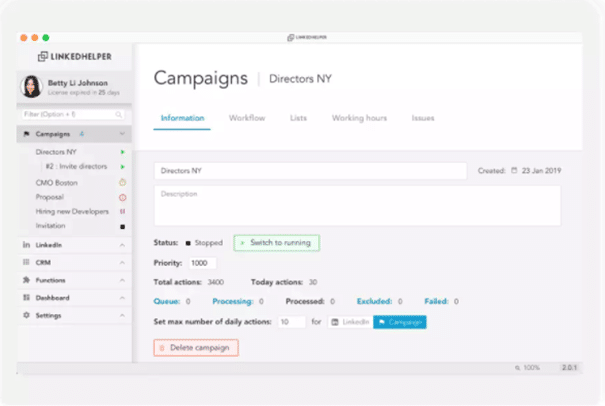Image resolution: width=605 pixels, height=406 pixels.
Task: Click the pause icon for Hiring new Developers
Action: click(122, 211)
